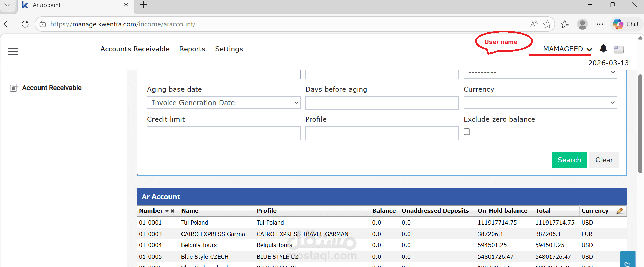Click the page vertical scrollbar
Image resolution: width=644 pixels, height=267 pixels.
tap(640, 123)
